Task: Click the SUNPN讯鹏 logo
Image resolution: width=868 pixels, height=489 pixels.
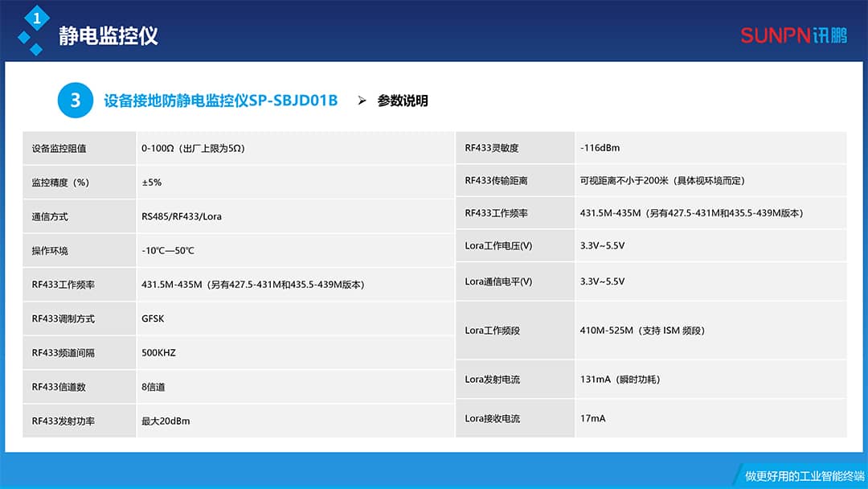Action: [794, 35]
